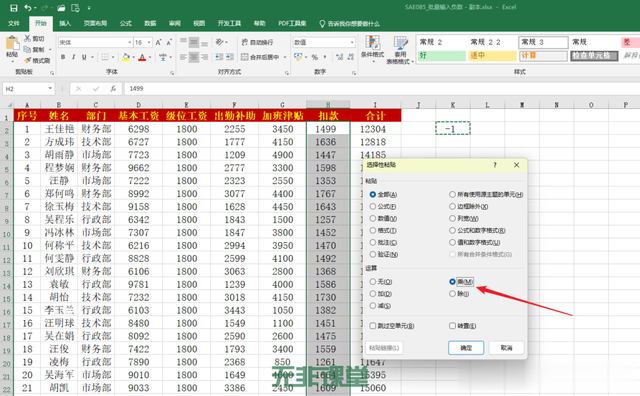Viewport: 640px width, 396px height.
Task: Click the Align Left icon
Action: tap(183, 57)
